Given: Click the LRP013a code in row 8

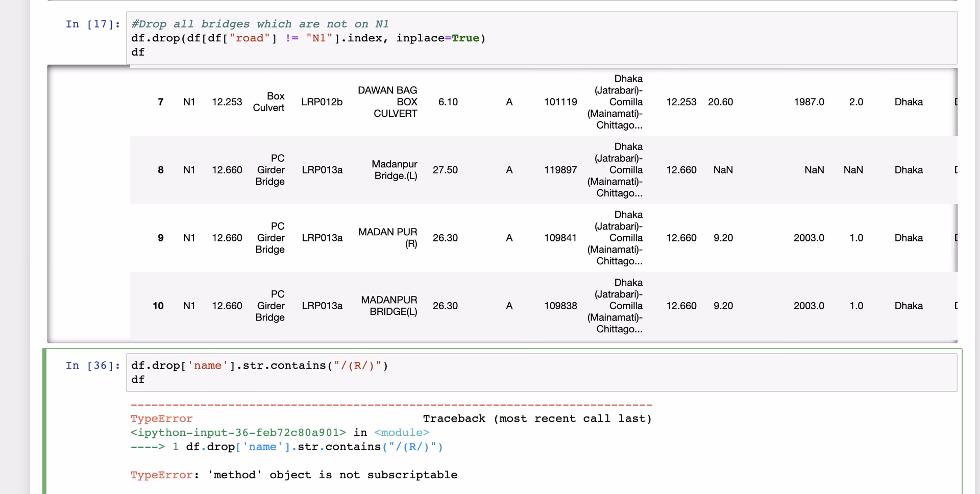Looking at the screenshot, I should coord(322,170).
